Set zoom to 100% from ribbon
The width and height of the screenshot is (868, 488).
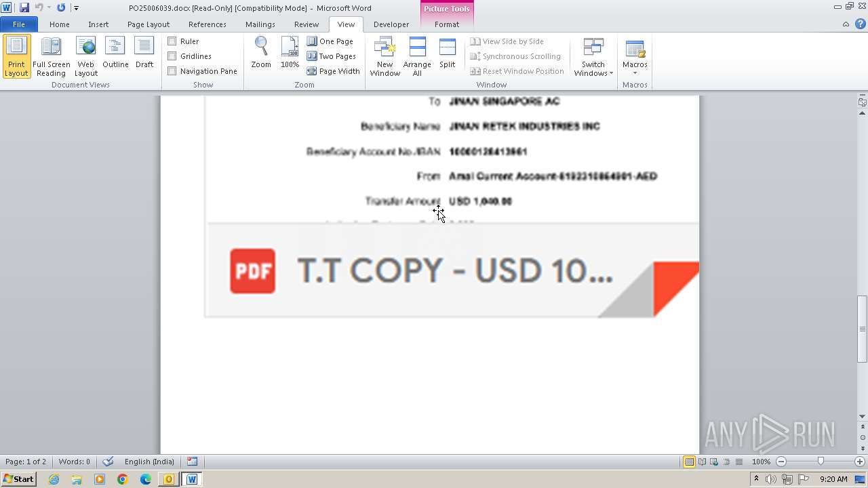pos(290,53)
